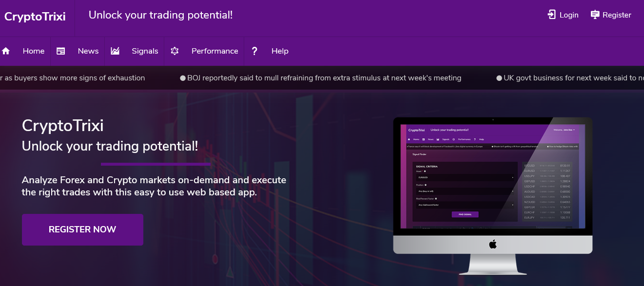Click the header tagline 'Unlock your trading potential!'

coord(160,15)
